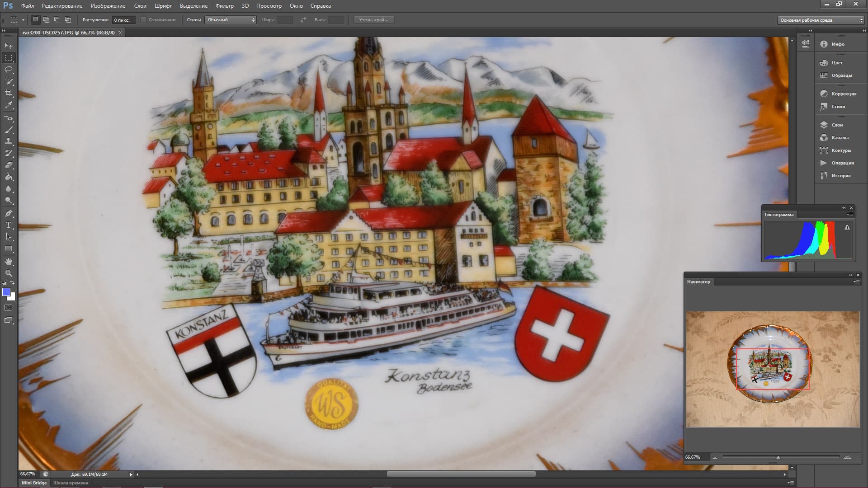Toggle Quick Mask mode
This screenshot has height=488, width=868.
click(x=9, y=308)
